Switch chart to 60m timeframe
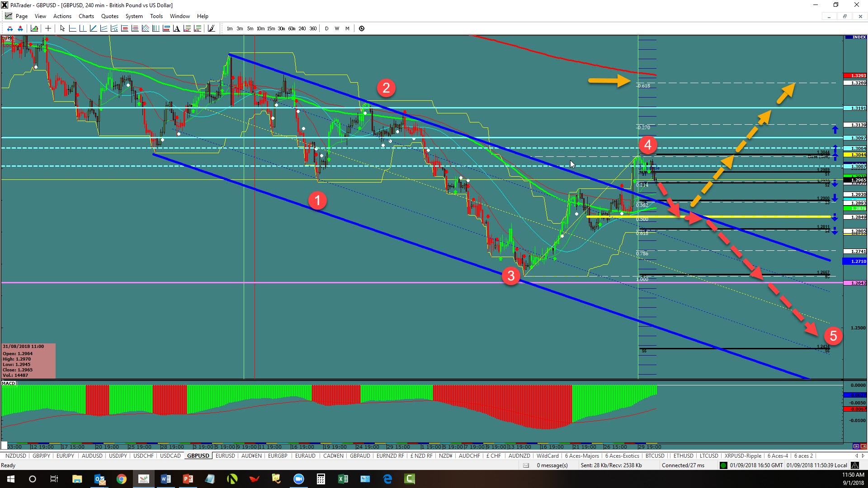The height and width of the screenshot is (488, 868). (x=292, y=28)
